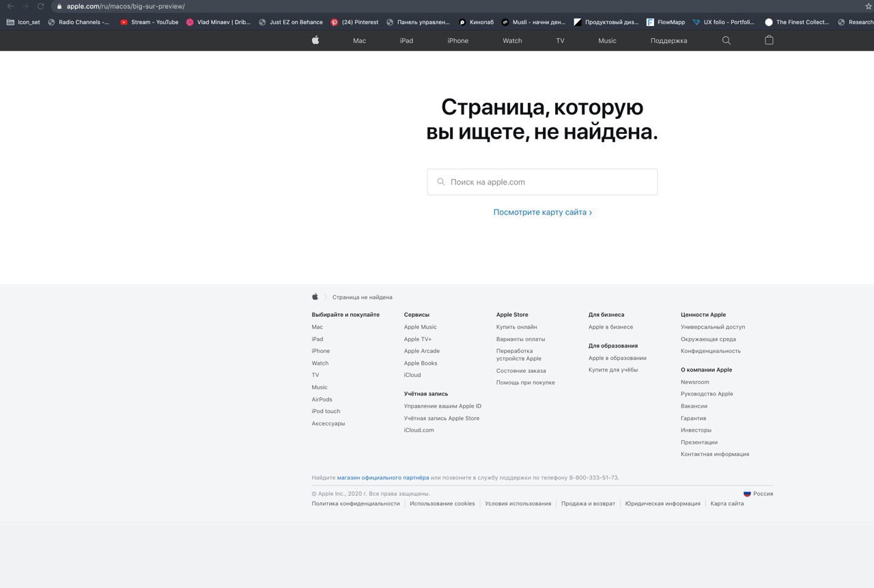
Task: Open Купить онлайн footer link
Action: tap(516, 327)
